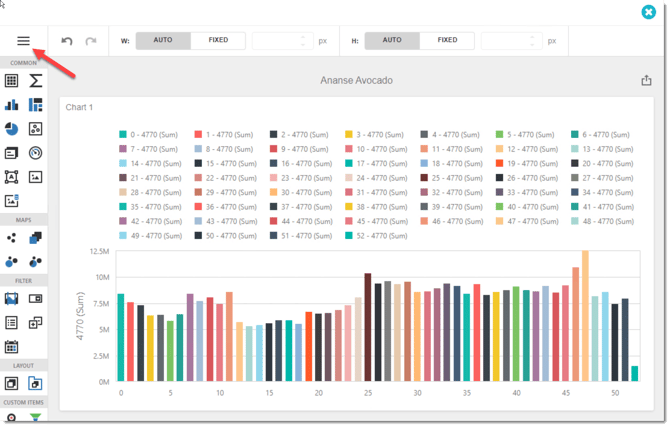
Task: Redo the last undone action
Action: coord(91,41)
